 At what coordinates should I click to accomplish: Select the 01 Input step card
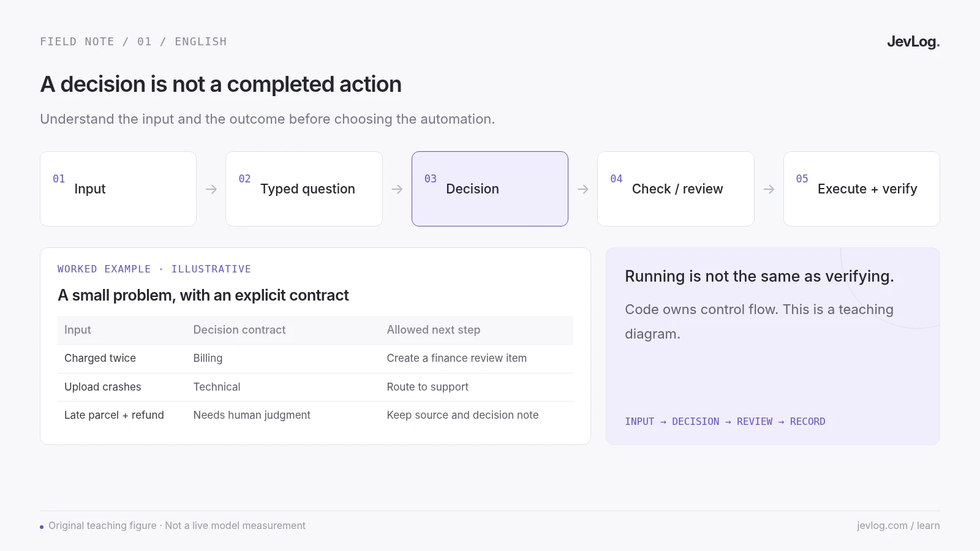pyautogui.click(x=118, y=189)
